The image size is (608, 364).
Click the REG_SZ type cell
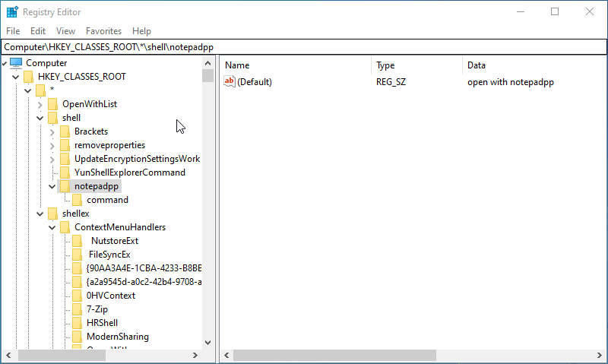(x=391, y=82)
